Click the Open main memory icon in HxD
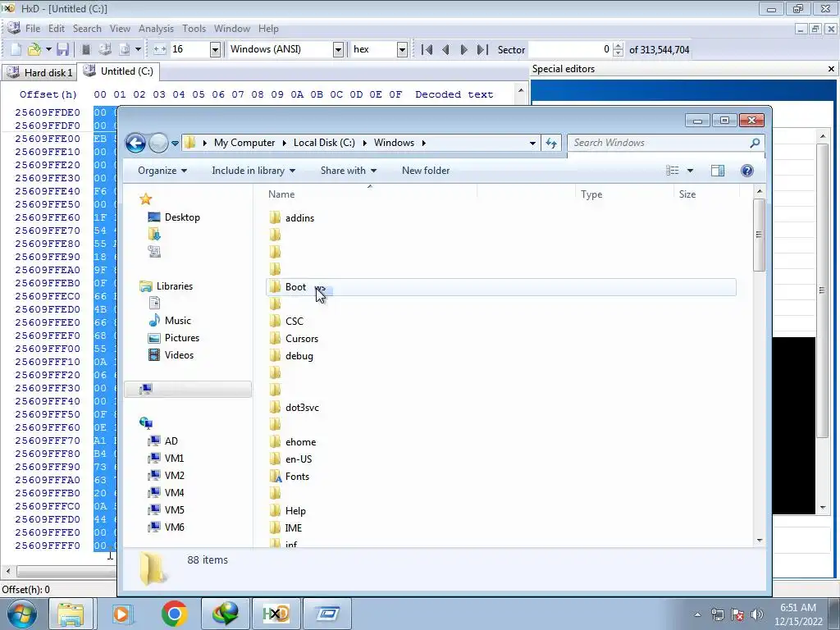 [x=85, y=49]
